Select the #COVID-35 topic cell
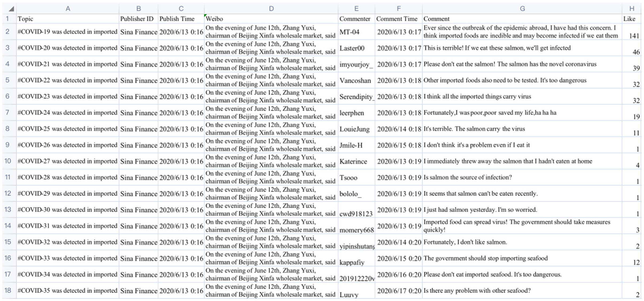Viewport: 644px width, 301px height. (x=68, y=291)
